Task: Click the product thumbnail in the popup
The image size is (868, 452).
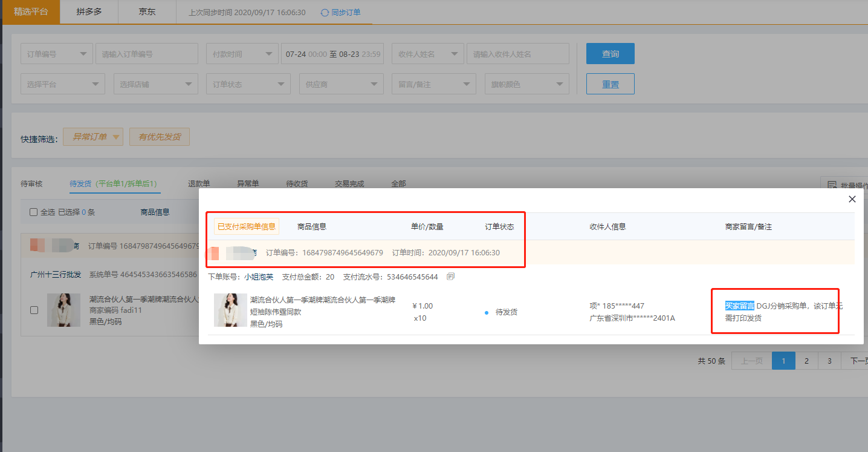Action: pyautogui.click(x=230, y=310)
